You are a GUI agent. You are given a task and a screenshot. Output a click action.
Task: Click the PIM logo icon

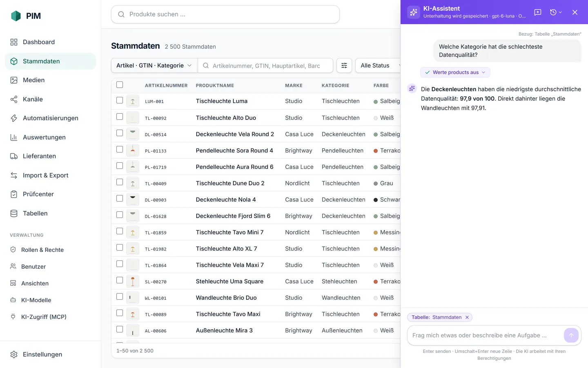point(16,16)
